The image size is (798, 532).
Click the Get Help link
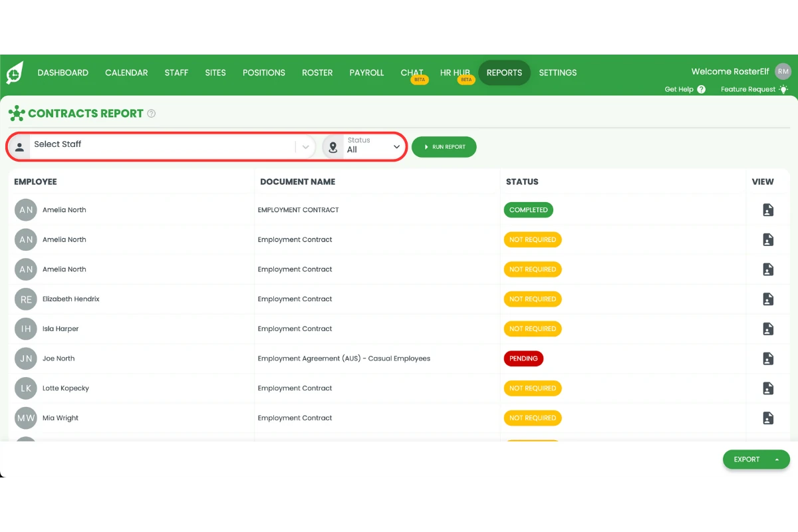pyautogui.click(x=679, y=89)
